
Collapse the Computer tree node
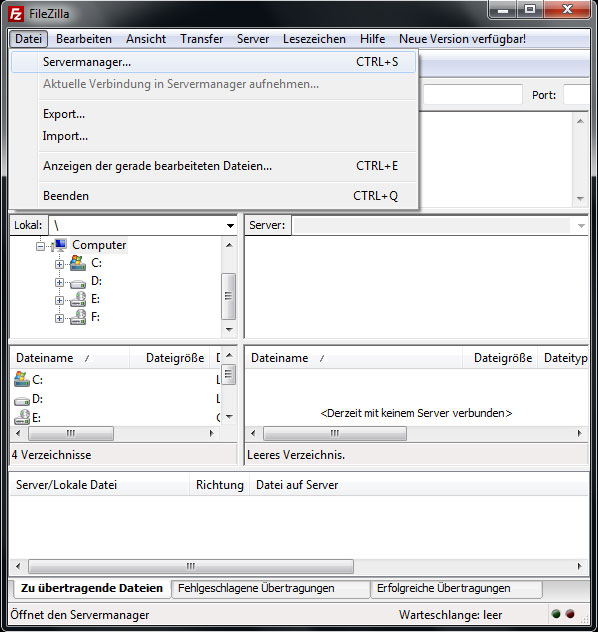point(40,246)
